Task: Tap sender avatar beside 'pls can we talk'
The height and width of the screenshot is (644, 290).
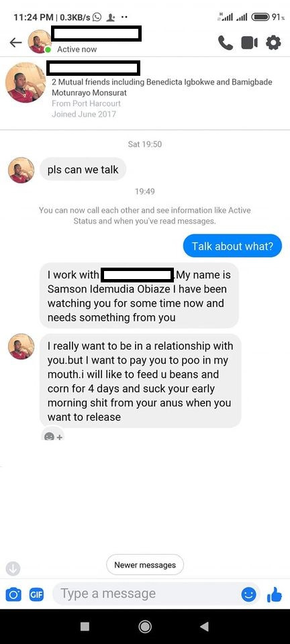Action: (x=21, y=170)
